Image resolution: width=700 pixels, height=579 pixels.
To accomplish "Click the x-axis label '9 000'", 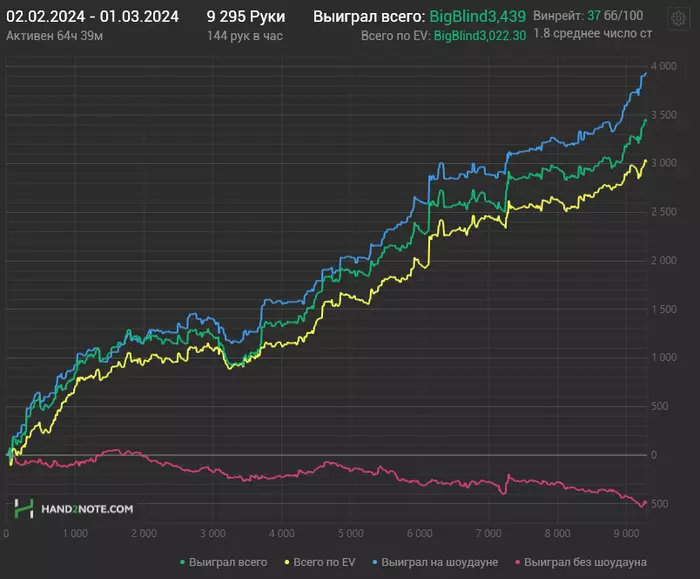I will [x=626, y=533].
